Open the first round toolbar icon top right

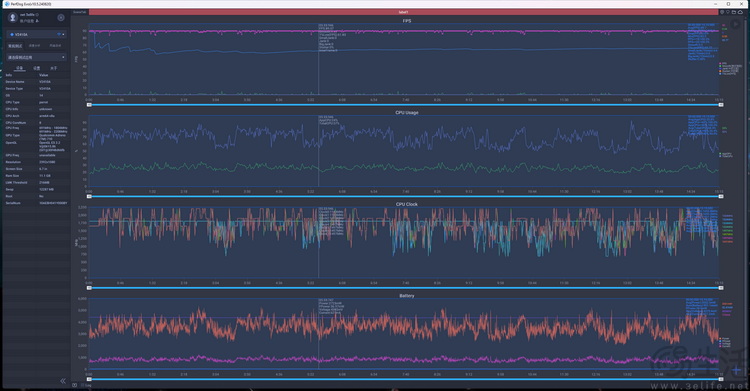(722, 12)
